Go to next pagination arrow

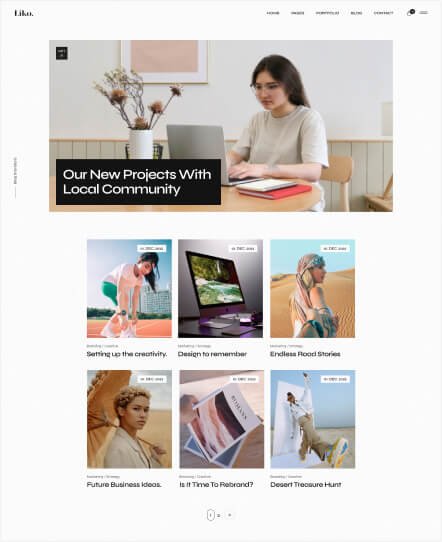[229, 515]
